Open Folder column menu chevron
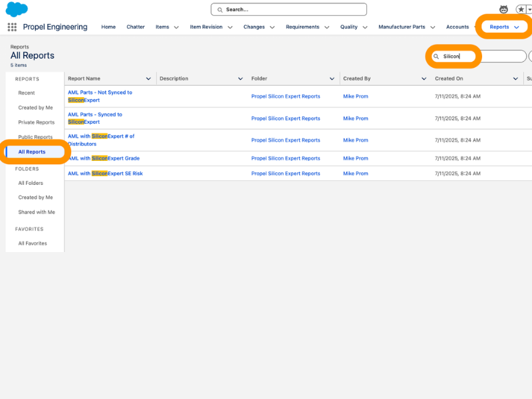532x399 pixels. pyautogui.click(x=332, y=78)
